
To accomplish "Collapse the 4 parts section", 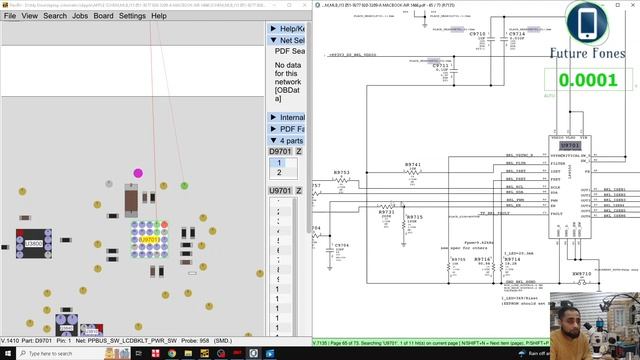I will [x=287, y=141].
